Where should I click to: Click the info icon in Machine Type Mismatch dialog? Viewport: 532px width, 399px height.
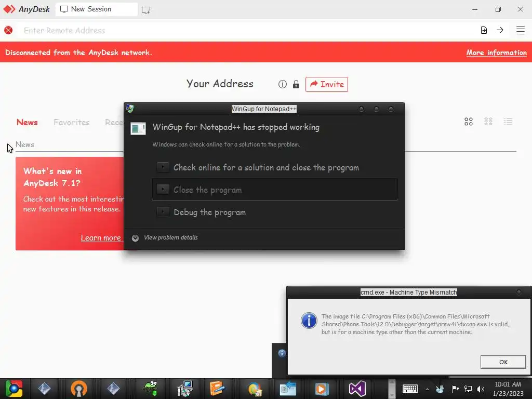pos(309,321)
